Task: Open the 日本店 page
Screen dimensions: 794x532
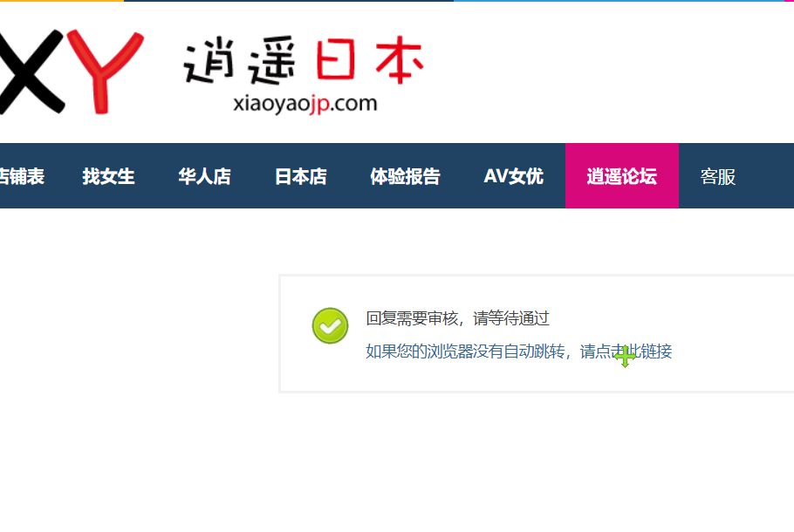Action: tap(301, 176)
